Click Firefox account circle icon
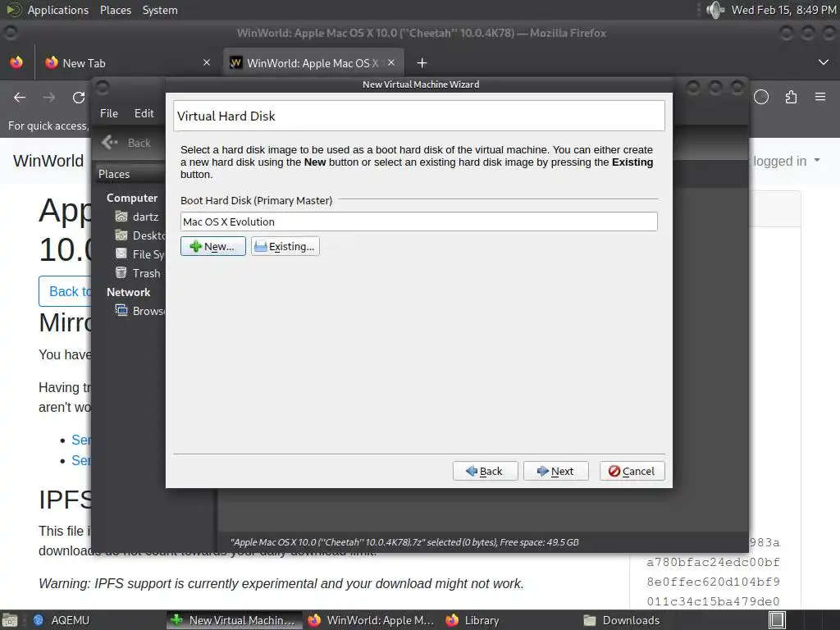Viewport: 840px width, 630px height. 761,97
